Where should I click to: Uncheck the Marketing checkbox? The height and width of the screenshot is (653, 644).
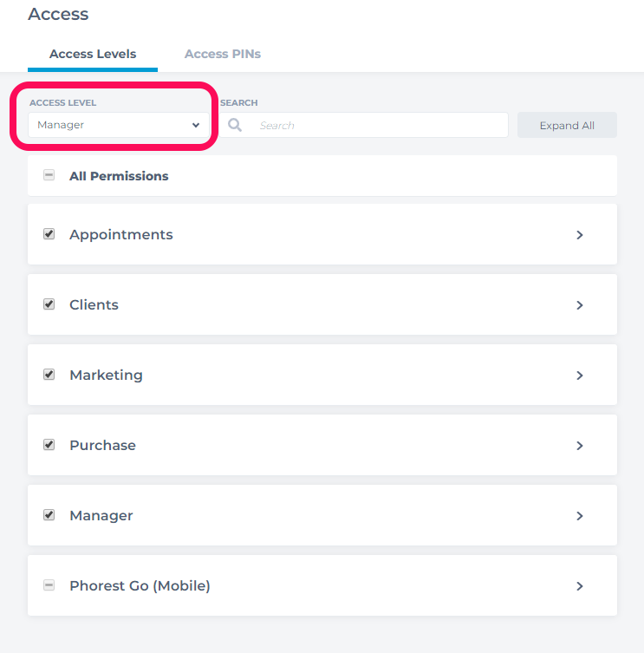(x=49, y=375)
